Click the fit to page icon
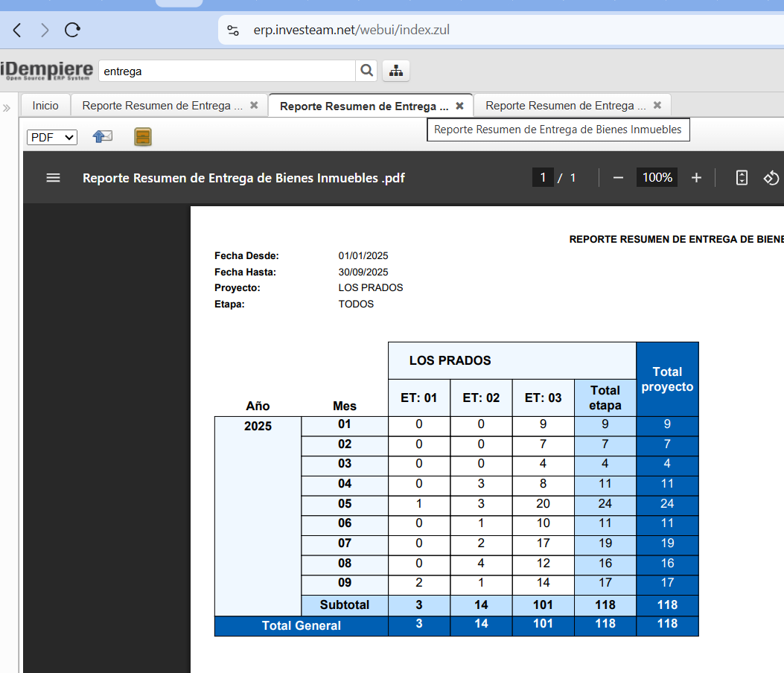 pyautogui.click(x=742, y=178)
